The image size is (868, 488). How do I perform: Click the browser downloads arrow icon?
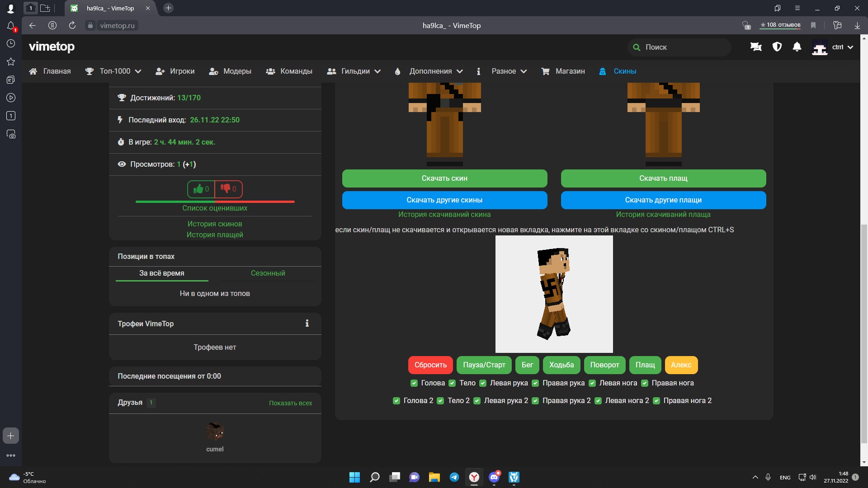857,25
